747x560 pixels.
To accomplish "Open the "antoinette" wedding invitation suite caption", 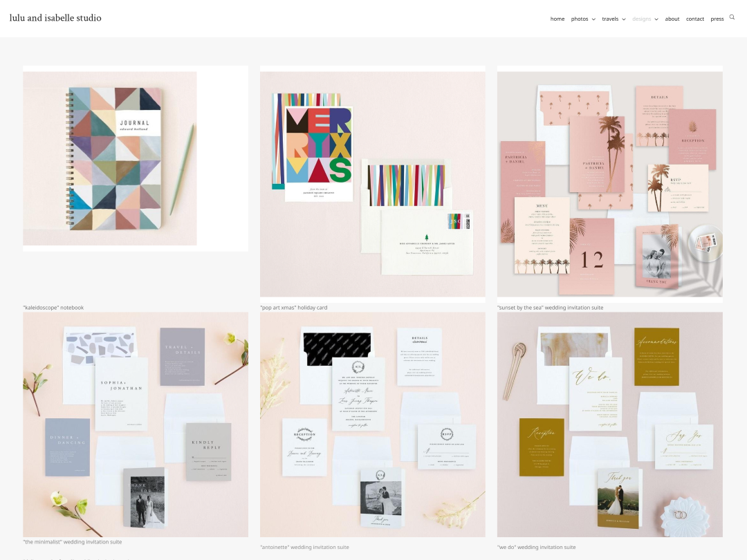I will tap(303, 547).
